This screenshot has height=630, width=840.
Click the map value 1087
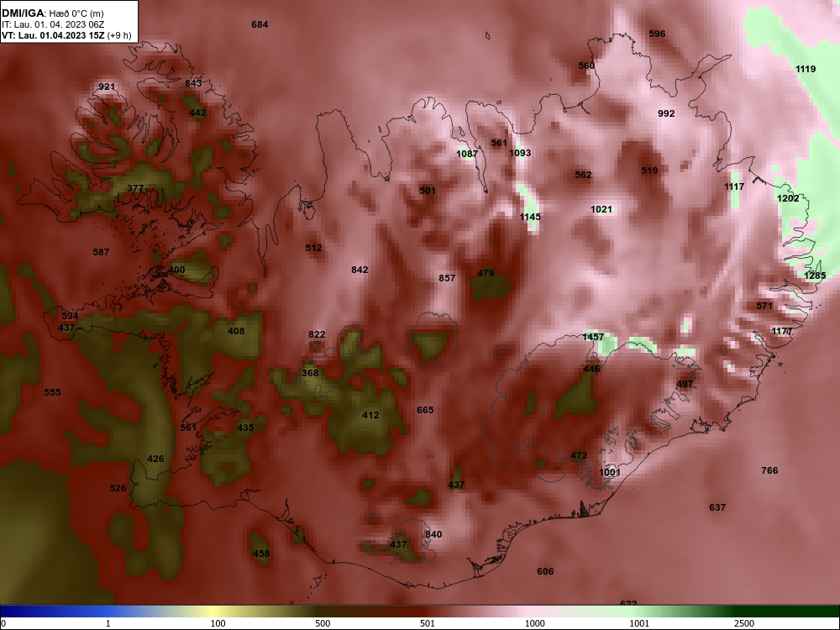467,155
